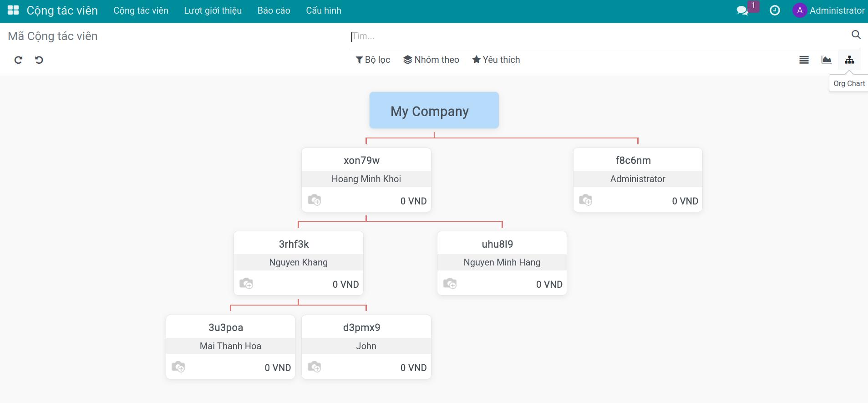
Task: Open the Administrator user menu
Action: (828, 10)
